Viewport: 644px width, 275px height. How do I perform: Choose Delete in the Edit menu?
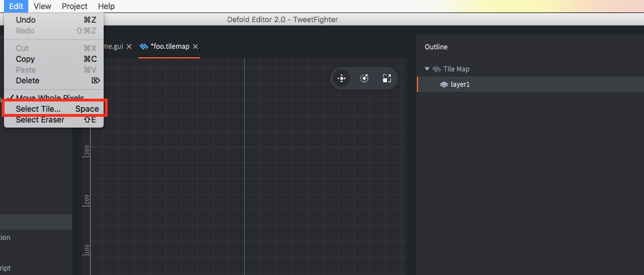click(x=54, y=81)
